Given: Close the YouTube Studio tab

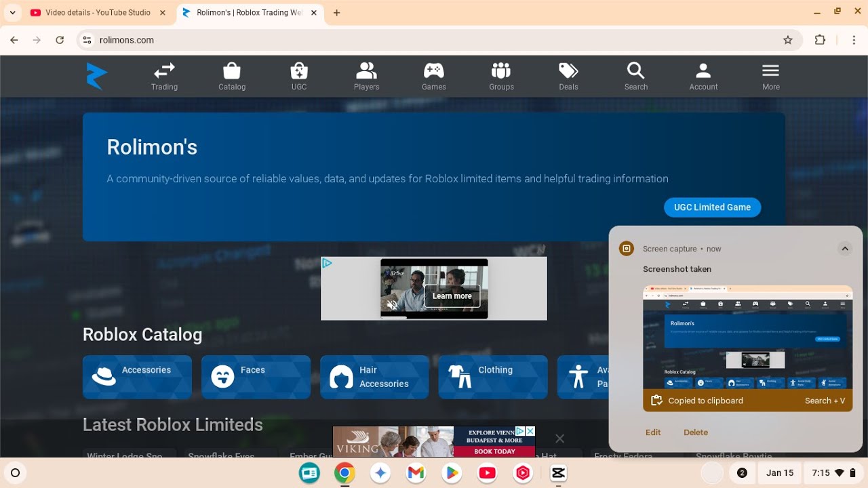Looking at the screenshot, I should pyautogui.click(x=162, y=13).
